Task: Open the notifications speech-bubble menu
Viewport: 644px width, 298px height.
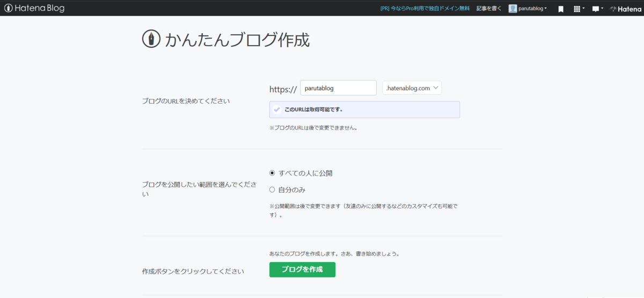Action: (x=597, y=9)
